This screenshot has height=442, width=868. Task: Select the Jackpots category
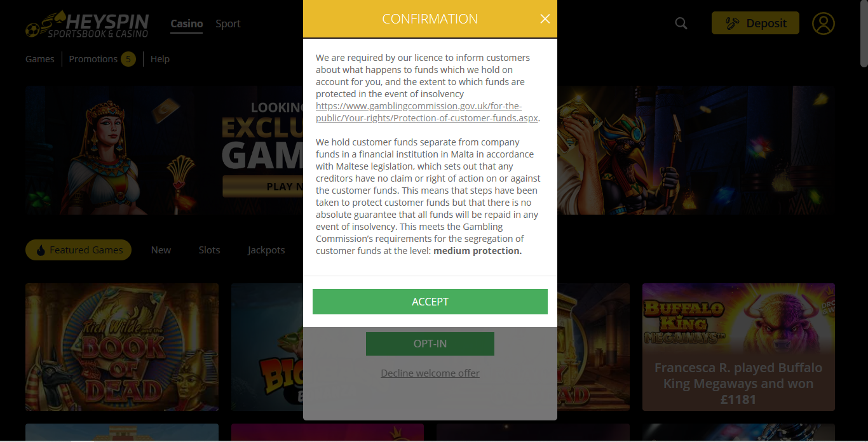coord(266,250)
